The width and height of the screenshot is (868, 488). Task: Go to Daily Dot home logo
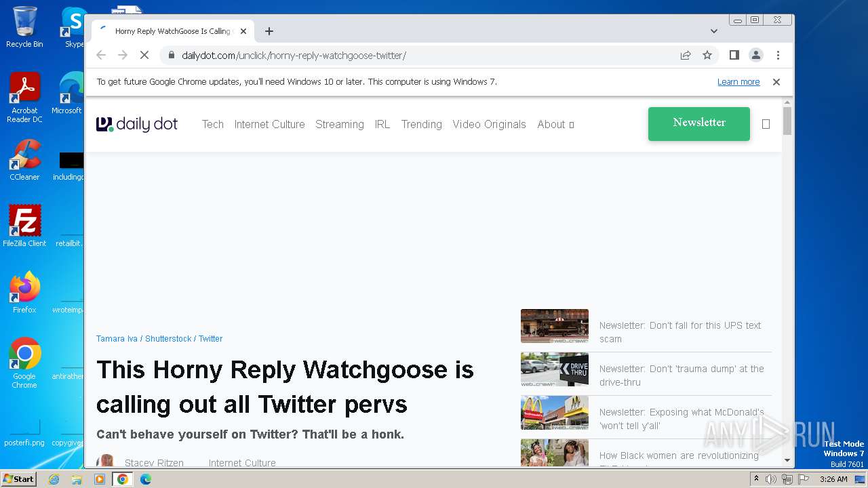[x=137, y=124]
